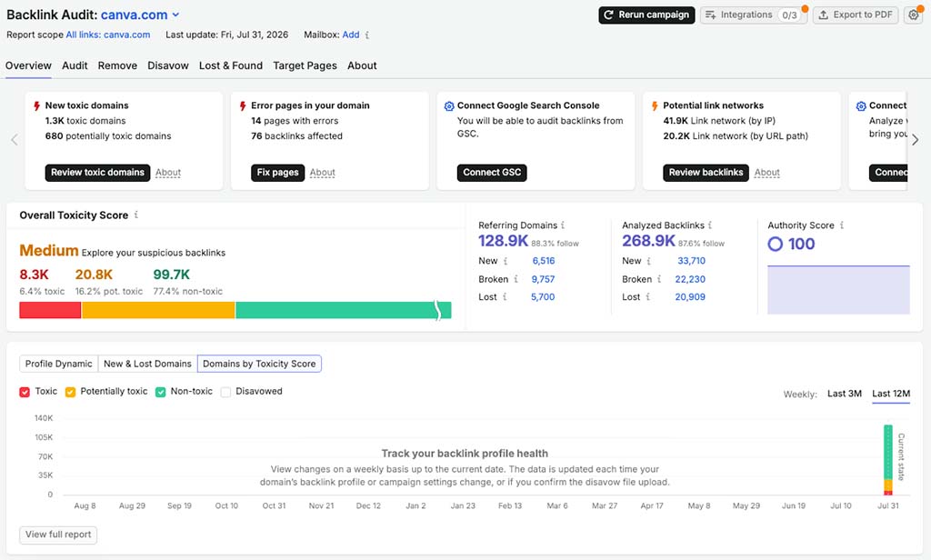Click the Jul 31 current state chart bar

(888, 460)
